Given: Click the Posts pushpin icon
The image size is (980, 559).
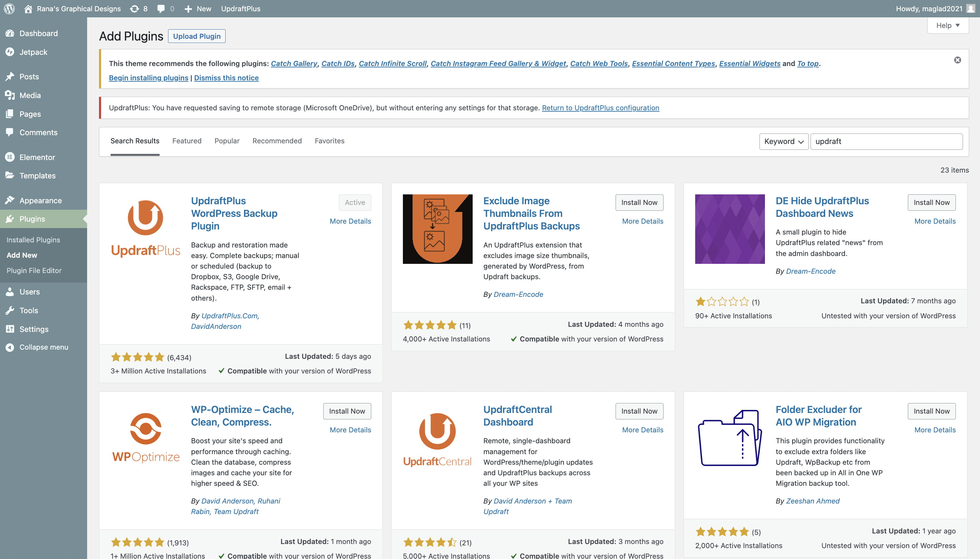Looking at the screenshot, I should pyautogui.click(x=10, y=76).
